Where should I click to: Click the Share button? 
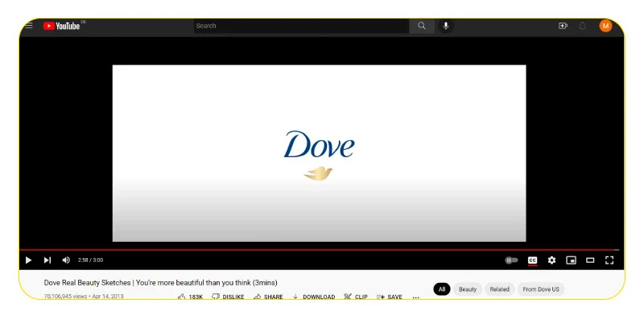pyautogui.click(x=268, y=297)
